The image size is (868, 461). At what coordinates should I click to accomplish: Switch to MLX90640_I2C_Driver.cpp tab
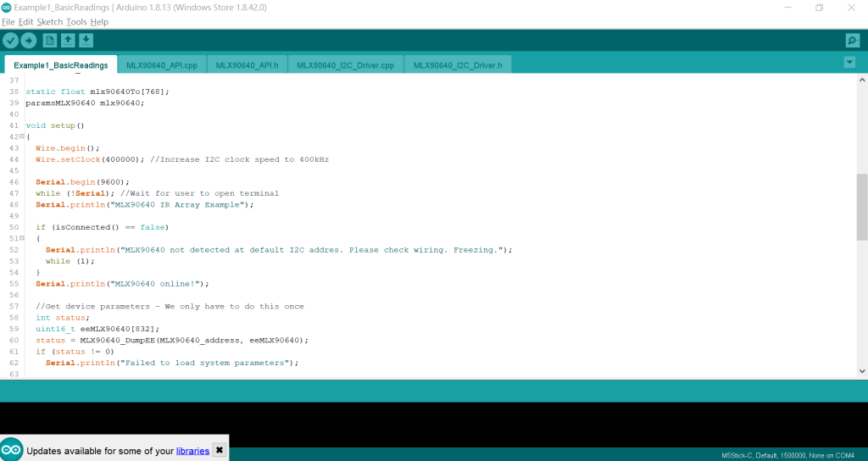pos(346,65)
